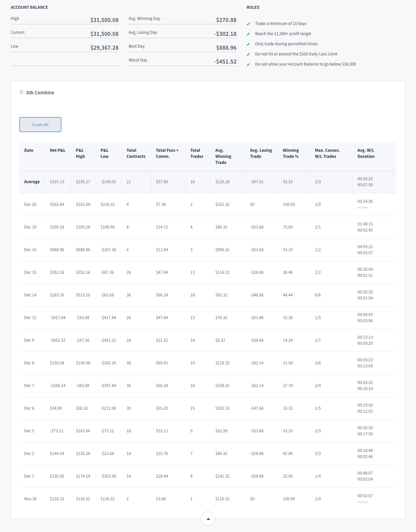Click the Current balance value $31,500.08
Viewport: 416px width, 532px height.
coord(104,34)
